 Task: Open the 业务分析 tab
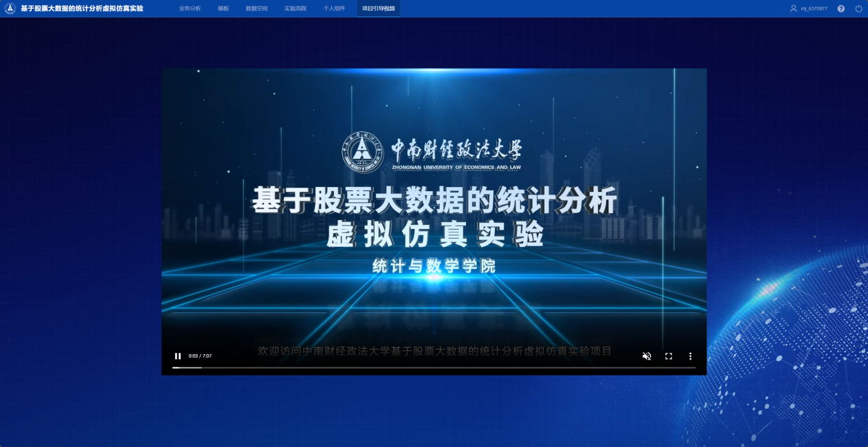tap(190, 8)
